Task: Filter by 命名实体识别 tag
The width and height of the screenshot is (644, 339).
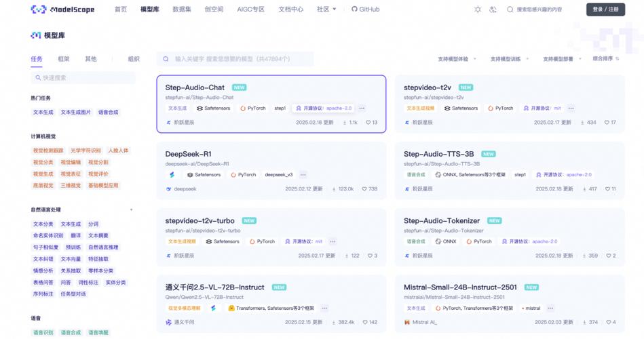Action: tap(48, 235)
